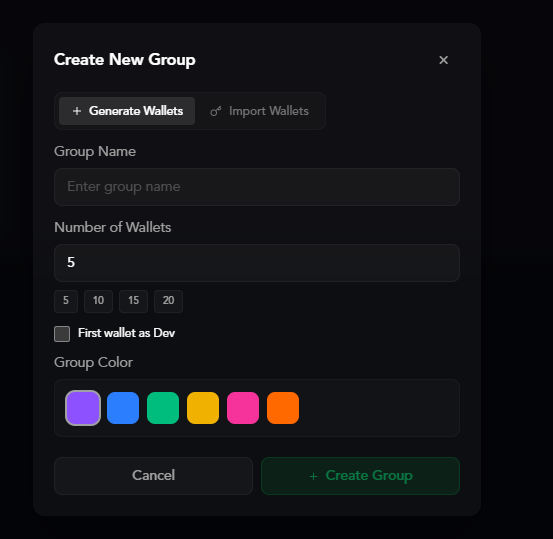Click the Group Name input field
Screen dimensions: 553x539
[x=257, y=187]
